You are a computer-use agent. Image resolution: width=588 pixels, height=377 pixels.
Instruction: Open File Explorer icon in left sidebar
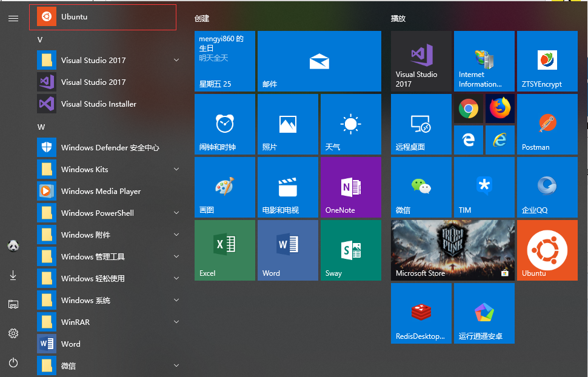point(13,304)
